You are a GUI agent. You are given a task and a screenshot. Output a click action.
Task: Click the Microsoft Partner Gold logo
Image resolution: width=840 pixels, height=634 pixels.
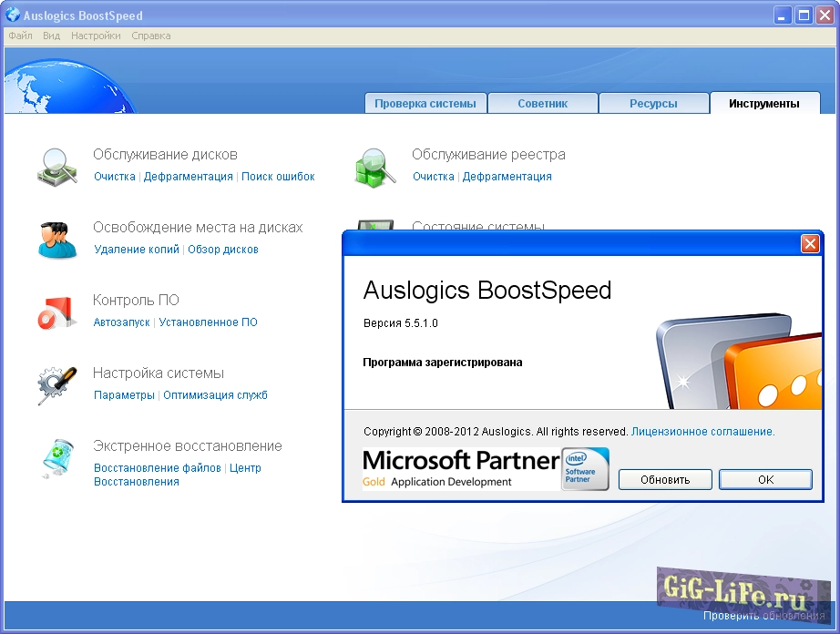[x=460, y=468]
